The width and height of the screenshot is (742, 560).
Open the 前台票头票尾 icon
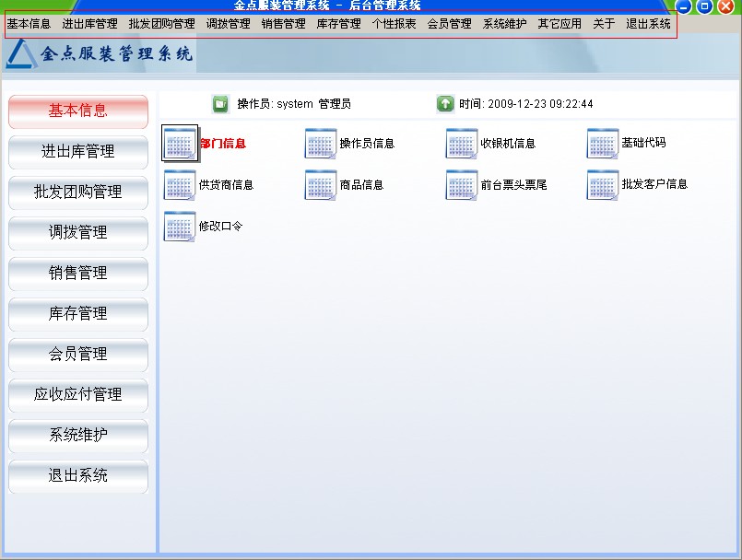coord(462,185)
